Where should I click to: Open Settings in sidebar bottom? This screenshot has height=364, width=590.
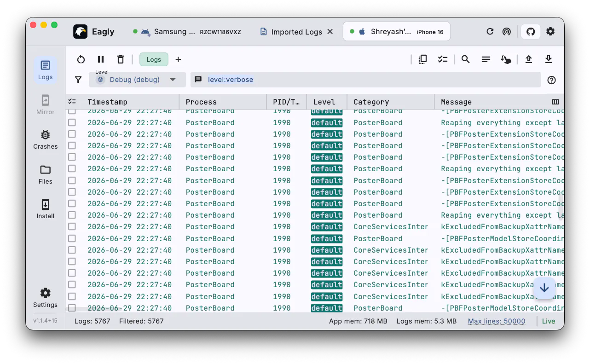click(45, 298)
